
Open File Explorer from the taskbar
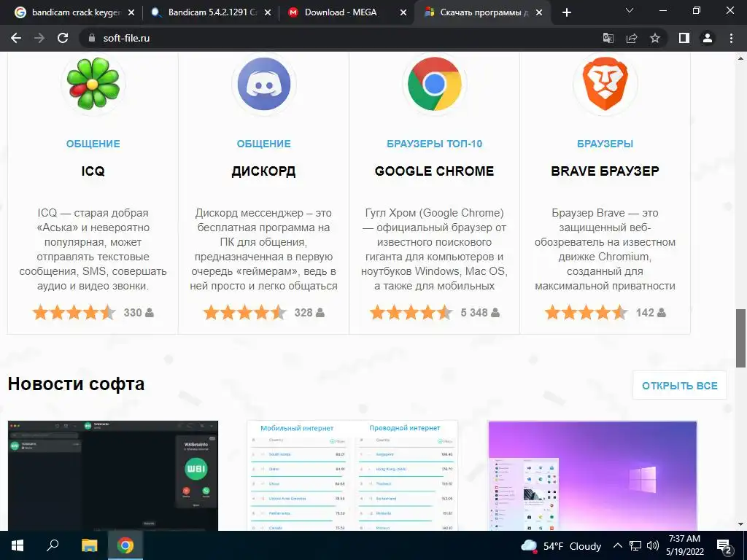click(89, 545)
